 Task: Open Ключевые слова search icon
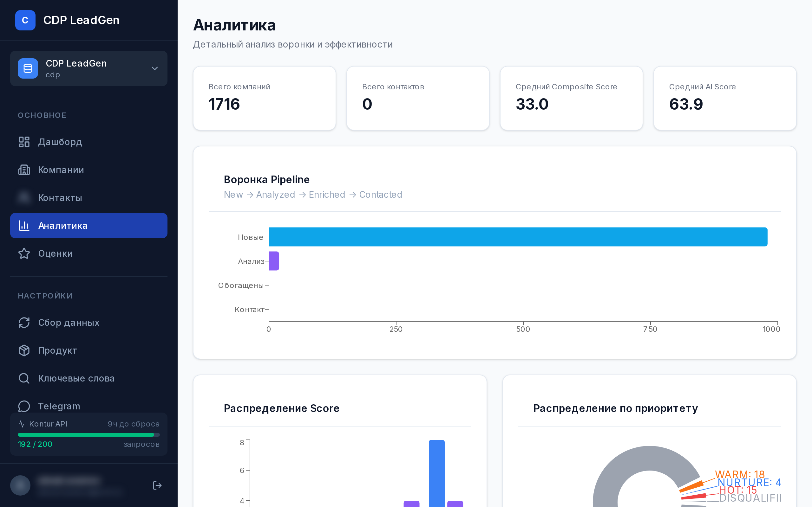tap(24, 378)
